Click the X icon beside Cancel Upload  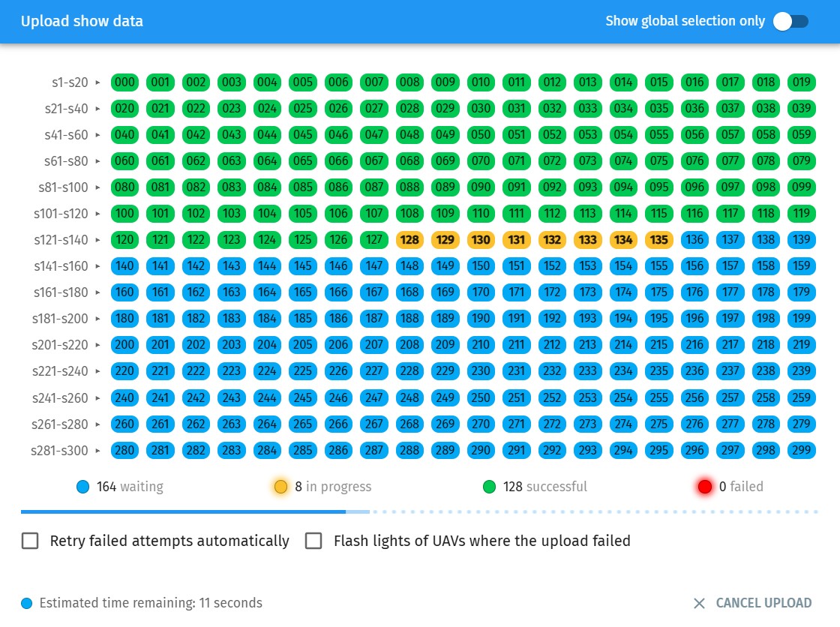coord(699,603)
